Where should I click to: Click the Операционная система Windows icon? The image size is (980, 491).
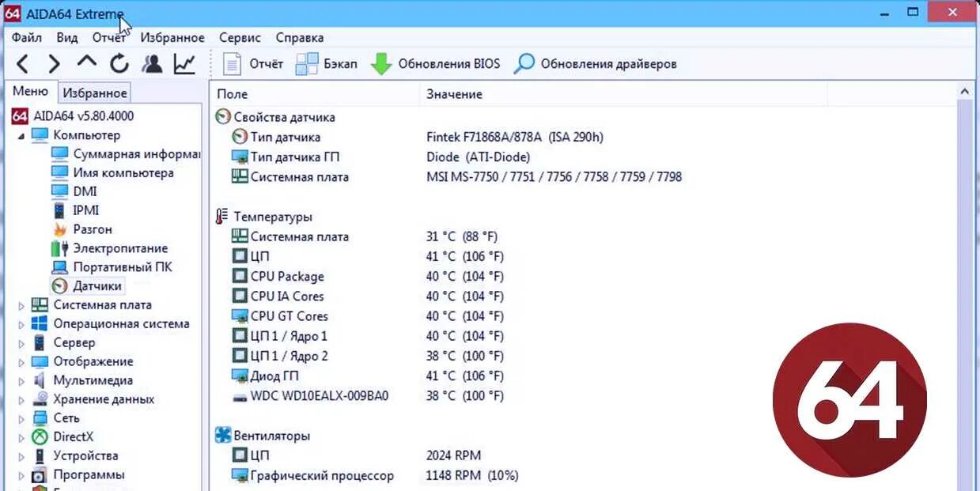point(40,324)
